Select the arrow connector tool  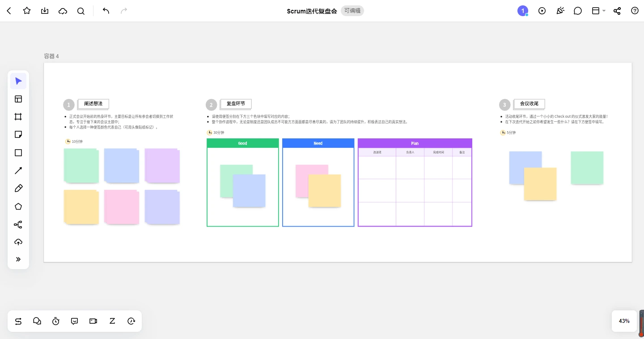pos(18,171)
